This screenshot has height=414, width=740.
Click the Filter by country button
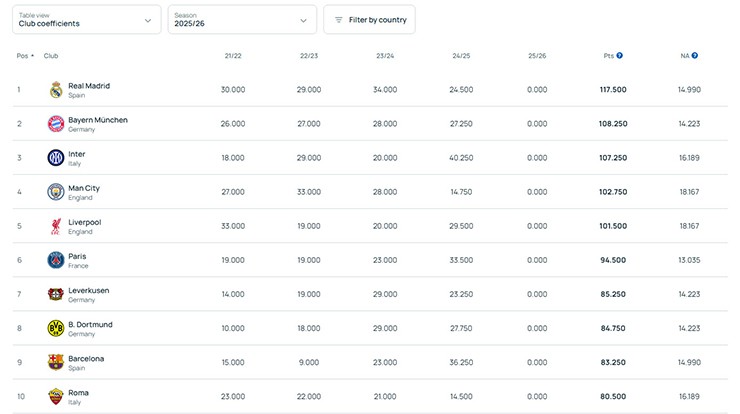point(370,19)
